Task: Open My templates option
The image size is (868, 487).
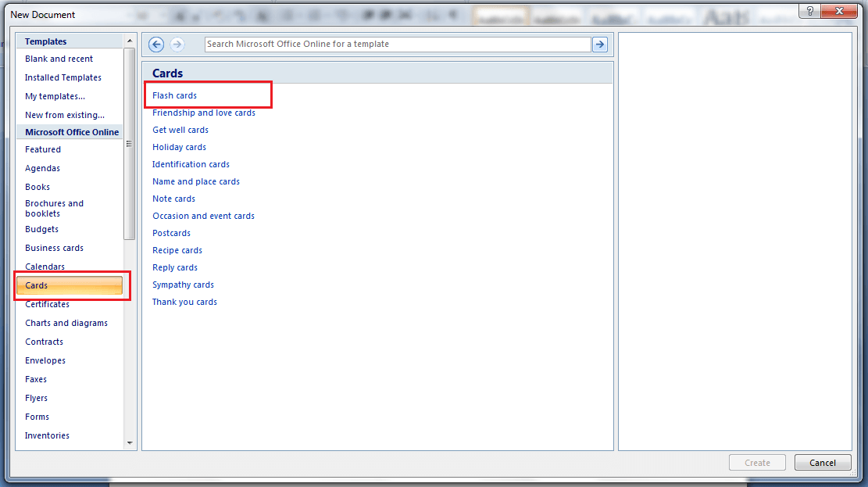Action: click(x=55, y=96)
